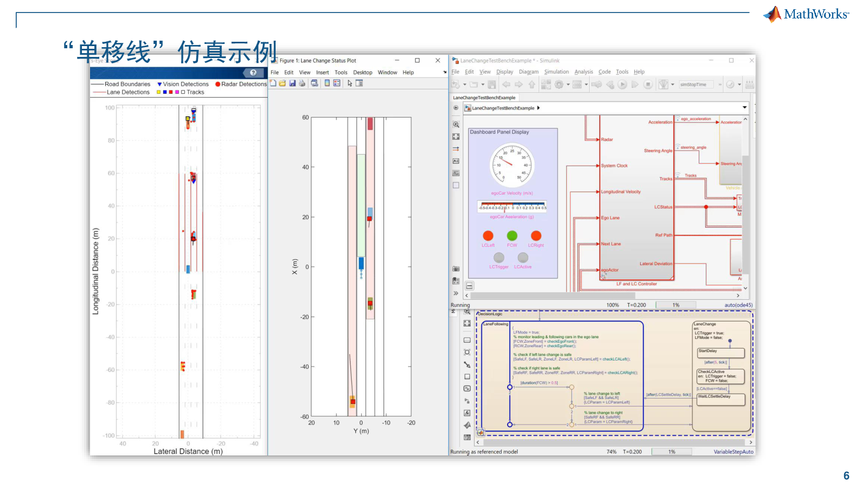
Task: Click egoCar Velocity gauge on Dashboard
Action: tap(512, 166)
